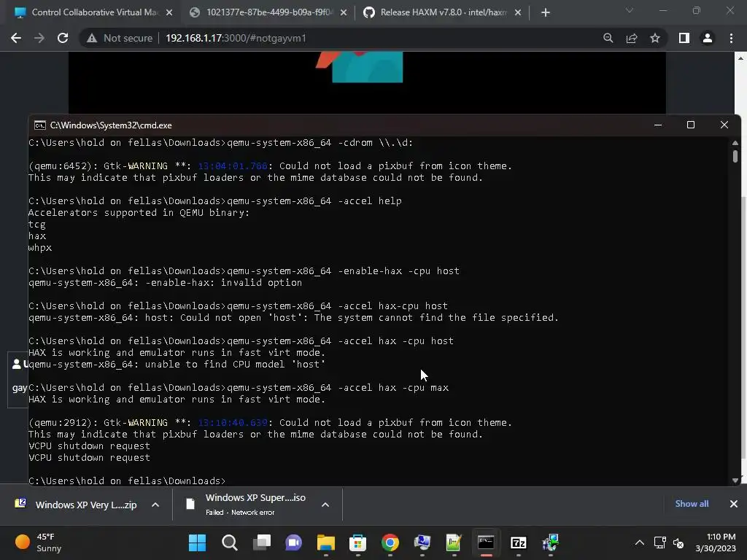Click the cmd scrollbar up arrow
This screenshot has width=747, height=560.
click(x=735, y=143)
